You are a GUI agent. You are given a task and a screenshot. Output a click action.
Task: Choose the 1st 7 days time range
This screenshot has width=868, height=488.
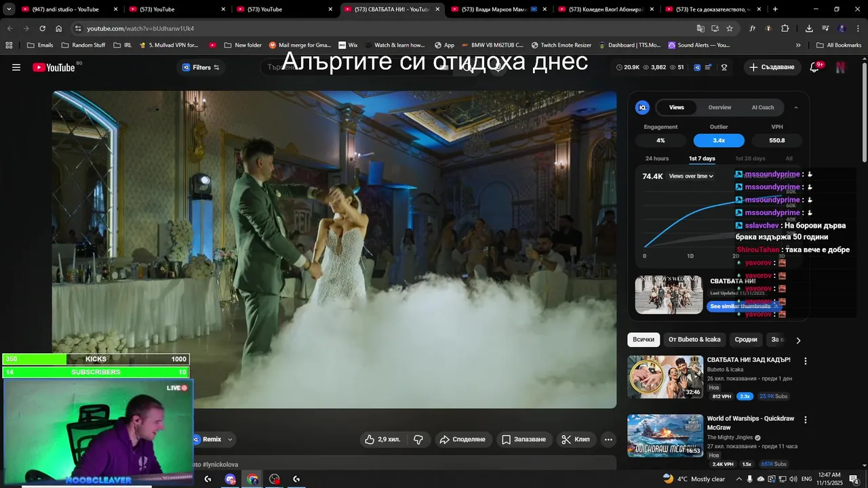(702, 159)
